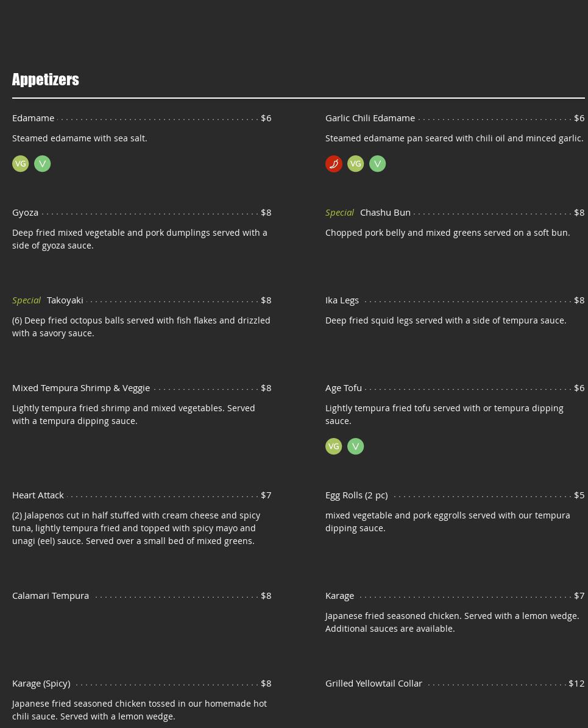
Task: Click the Appetizers section heading
Action: point(46,80)
